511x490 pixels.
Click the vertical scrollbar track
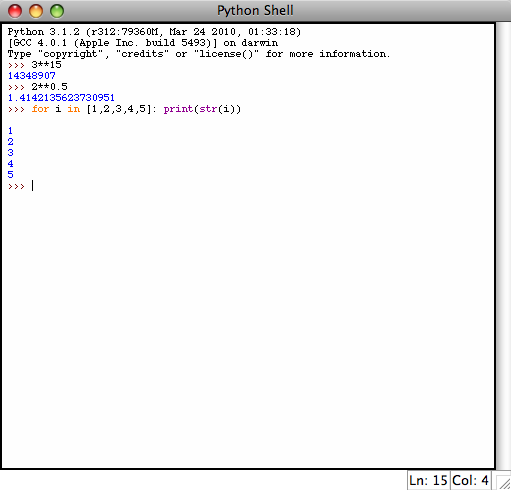503,246
